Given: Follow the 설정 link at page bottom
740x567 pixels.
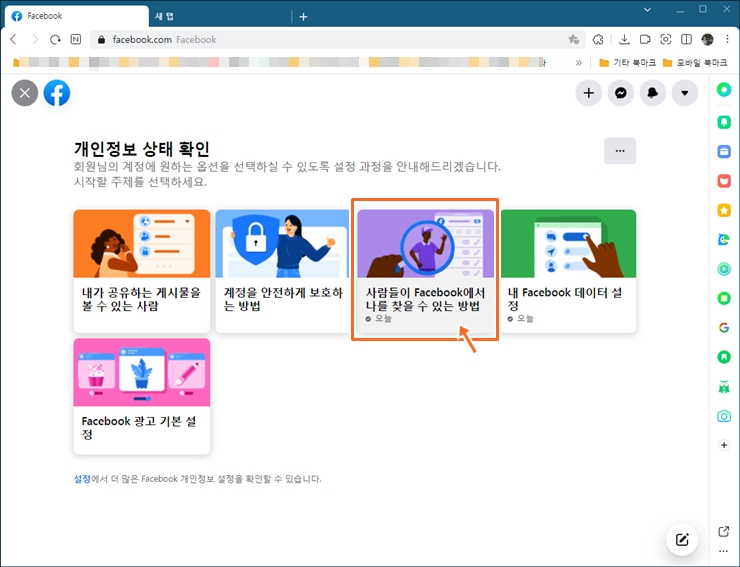Looking at the screenshot, I should (x=82, y=479).
